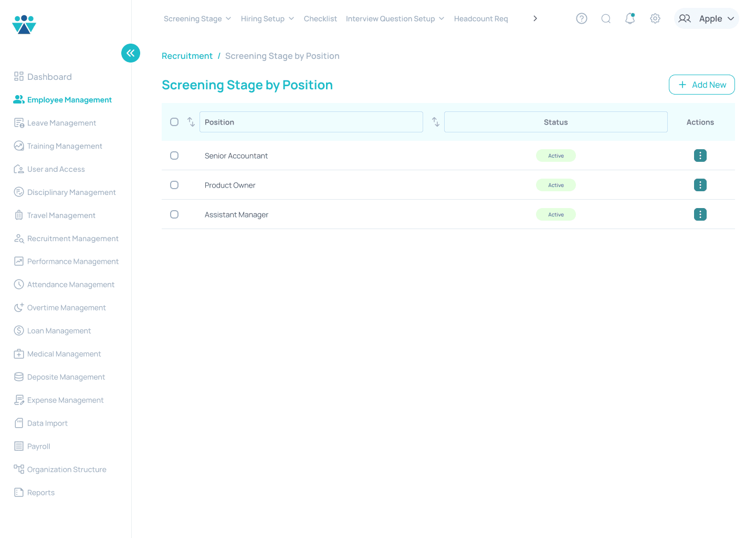Click the help question mark icon
756x538 pixels.
[581, 18]
